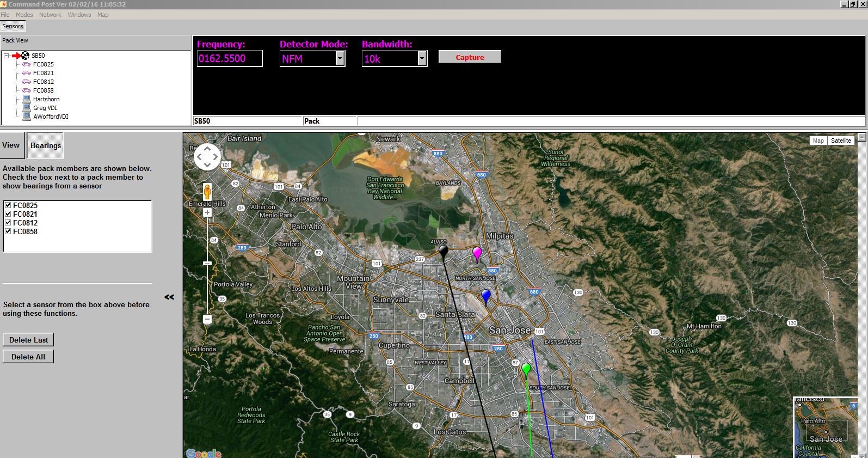
Task: Switch map to Satellite view
Action: [841, 141]
